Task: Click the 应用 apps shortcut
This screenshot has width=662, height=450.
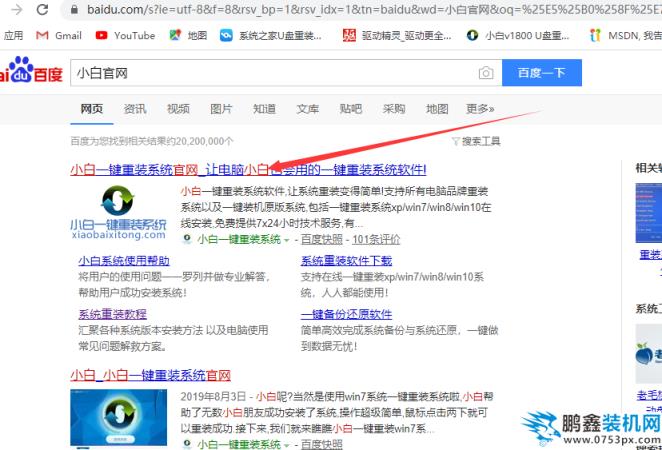Action: click(x=14, y=35)
